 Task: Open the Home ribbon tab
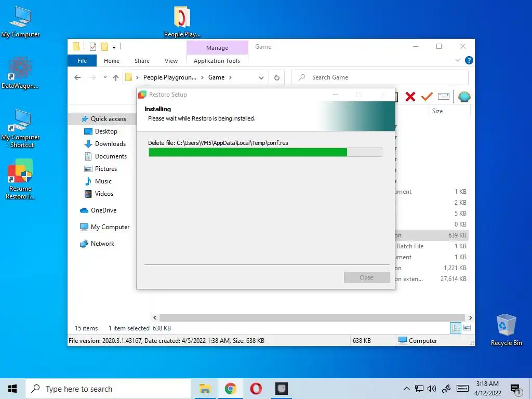pyautogui.click(x=112, y=61)
